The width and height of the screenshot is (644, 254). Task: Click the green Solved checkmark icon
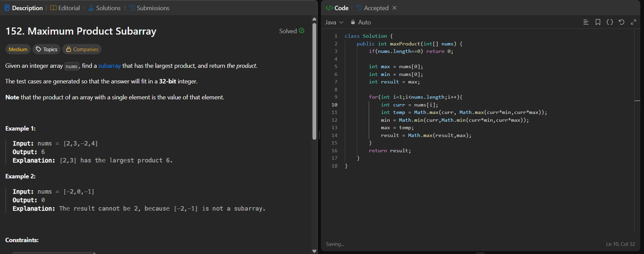302,31
